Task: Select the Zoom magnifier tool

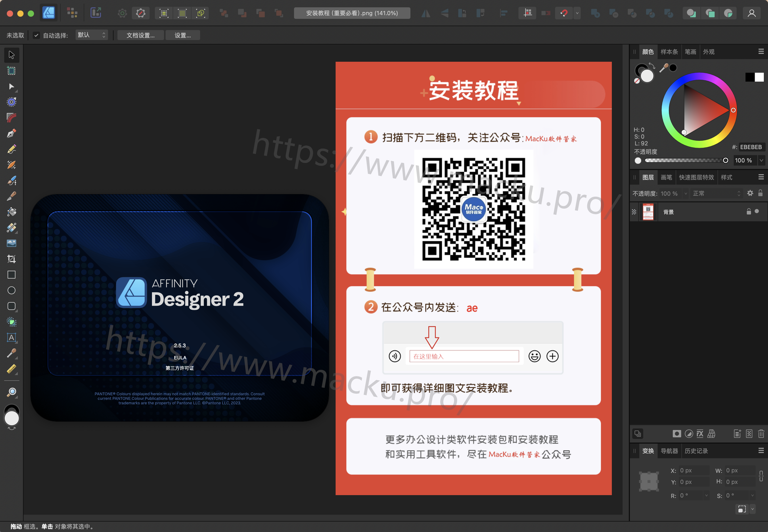Action: click(12, 392)
